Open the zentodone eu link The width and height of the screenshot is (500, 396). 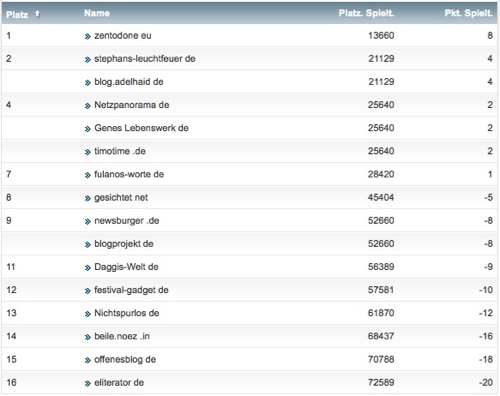click(123, 36)
